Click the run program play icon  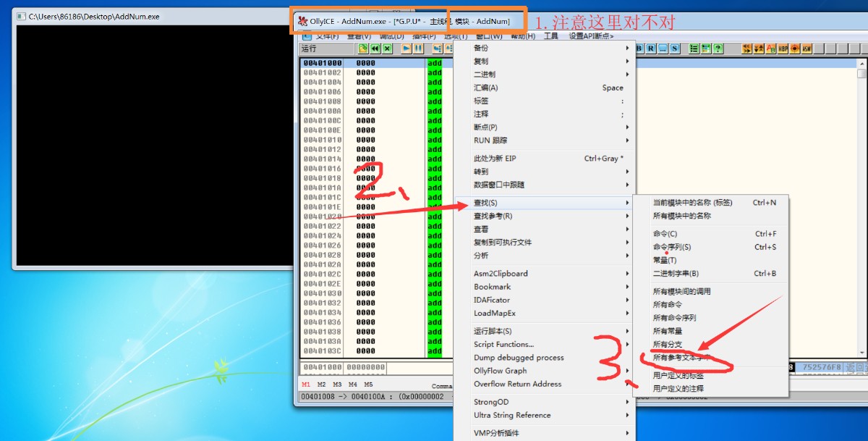[407, 49]
